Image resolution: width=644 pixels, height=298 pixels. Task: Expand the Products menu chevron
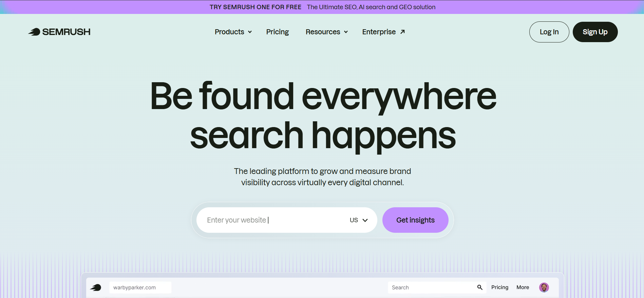pos(250,32)
